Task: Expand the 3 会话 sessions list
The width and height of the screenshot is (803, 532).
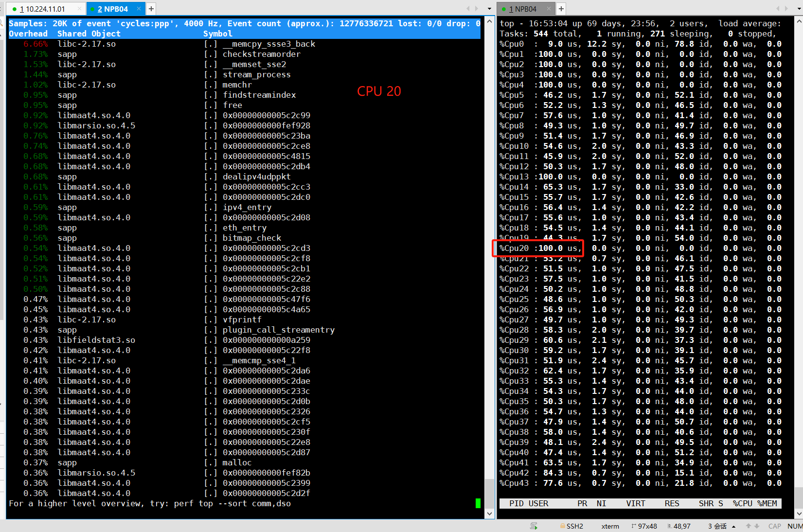Action: [733, 526]
